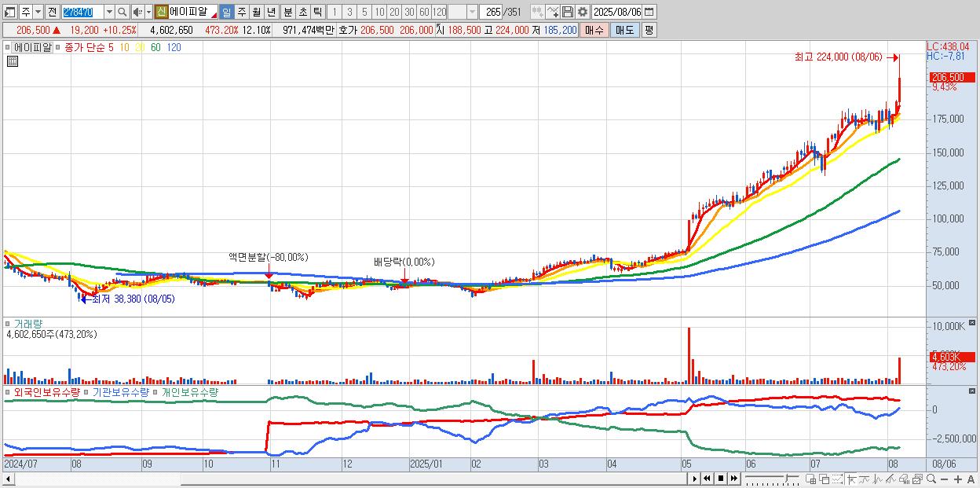The image size is (980, 488).
Task: Select the 120 interval tab
Action: point(440,12)
